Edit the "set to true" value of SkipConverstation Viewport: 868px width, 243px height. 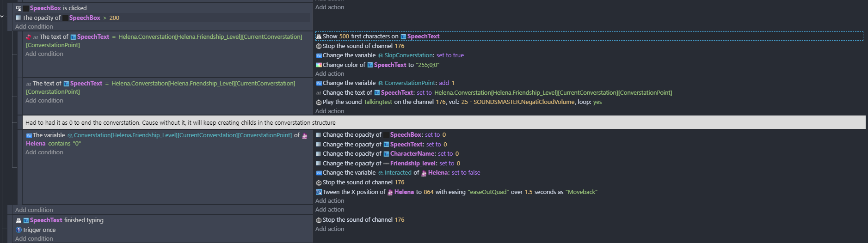450,55
